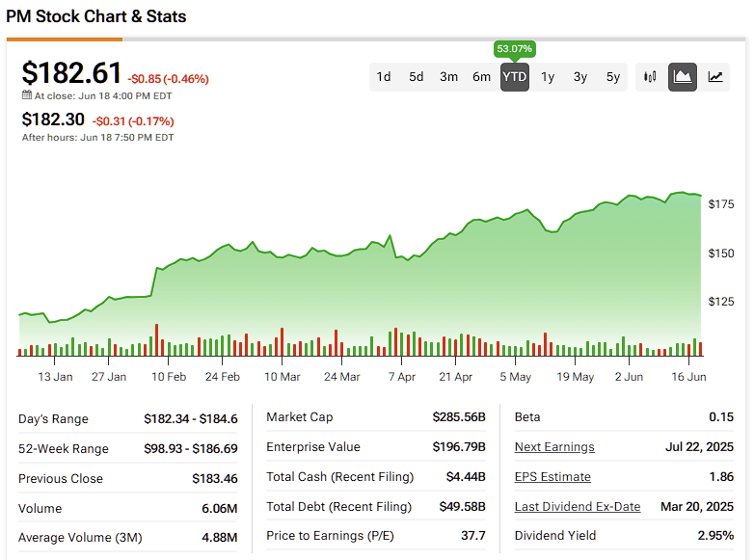Open the Last Dividend Ex-Date link
The height and width of the screenshot is (560, 754).
(578, 507)
